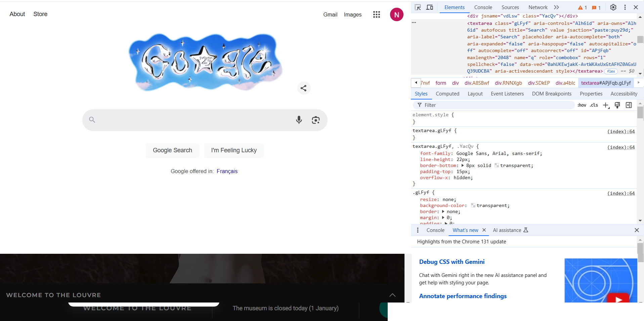The height and width of the screenshot is (321, 644).
Task: Click the Styles filter input field
Action: 494,105
